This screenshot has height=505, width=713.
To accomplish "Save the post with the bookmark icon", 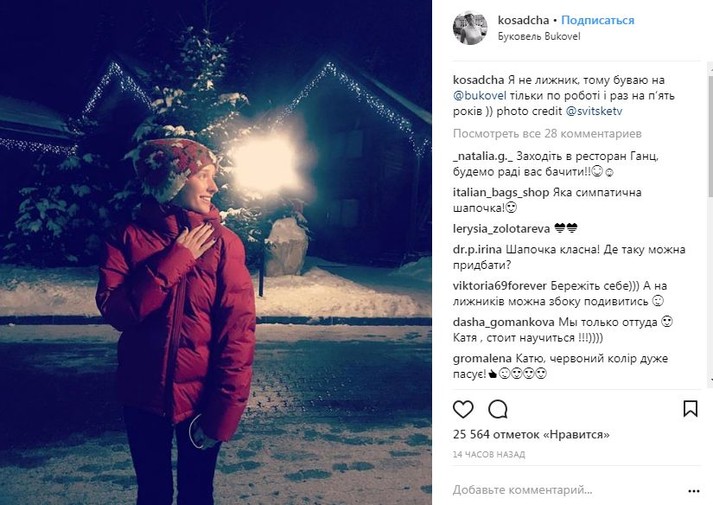I will [690, 409].
